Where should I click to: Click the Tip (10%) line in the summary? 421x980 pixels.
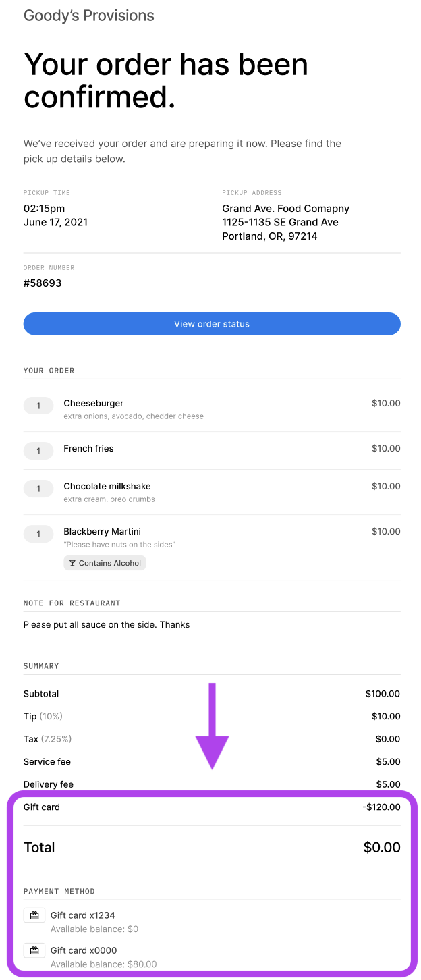(43, 716)
